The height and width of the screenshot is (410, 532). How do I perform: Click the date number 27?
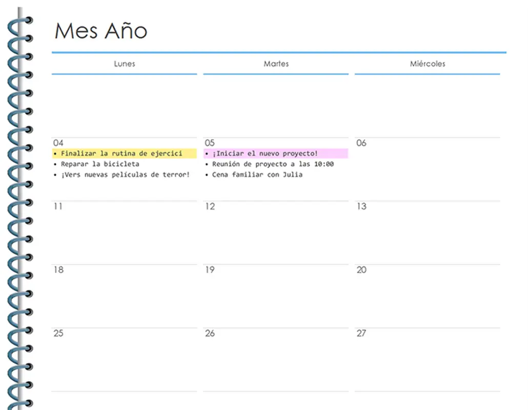(361, 334)
